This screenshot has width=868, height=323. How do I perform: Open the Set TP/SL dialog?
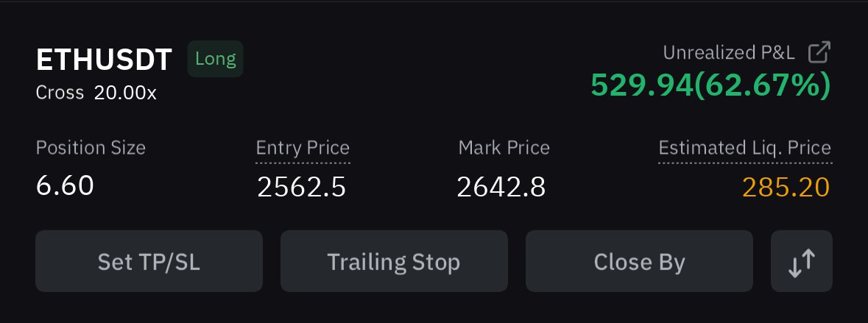(149, 261)
